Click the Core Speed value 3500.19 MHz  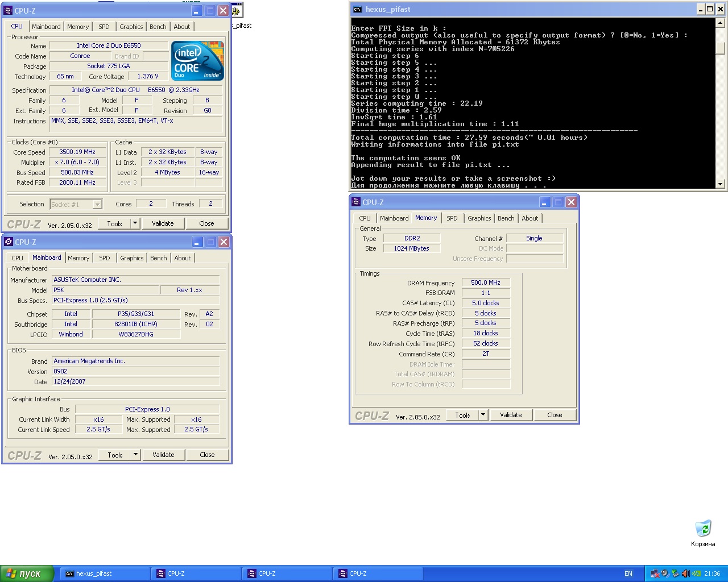click(77, 152)
